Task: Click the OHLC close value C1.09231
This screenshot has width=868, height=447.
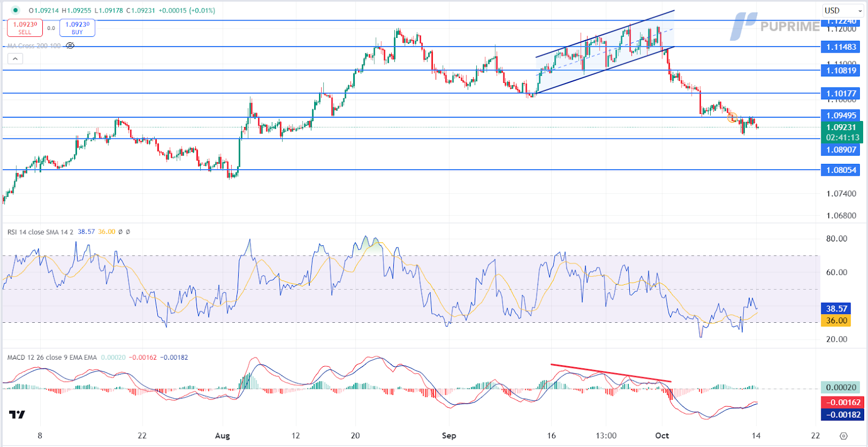Action: pos(141,10)
